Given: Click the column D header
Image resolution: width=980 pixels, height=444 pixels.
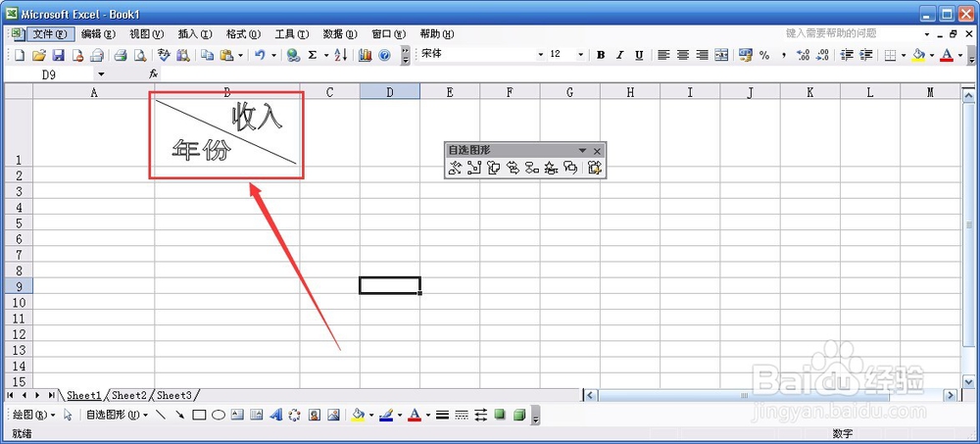Looking at the screenshot, I should [389, 92].
